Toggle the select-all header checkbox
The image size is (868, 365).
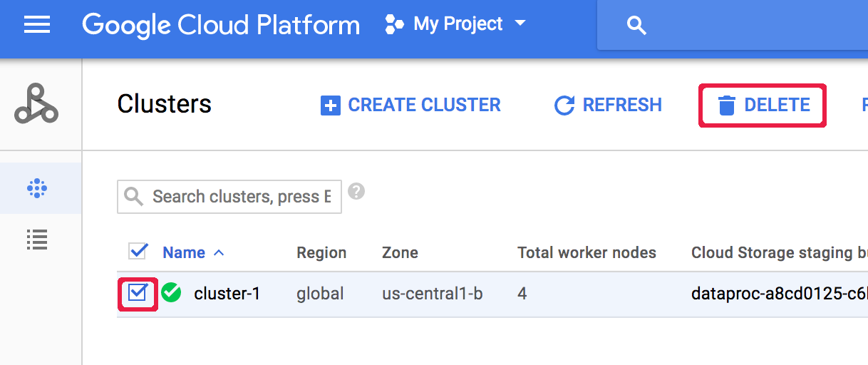pyautogui.click(x=138, y=252)
